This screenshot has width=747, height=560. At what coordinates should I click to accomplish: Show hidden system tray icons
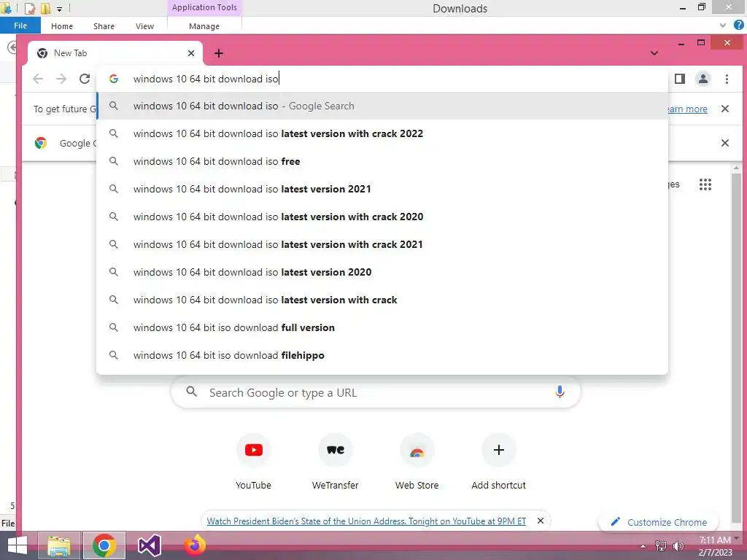[x=643, y=546]
